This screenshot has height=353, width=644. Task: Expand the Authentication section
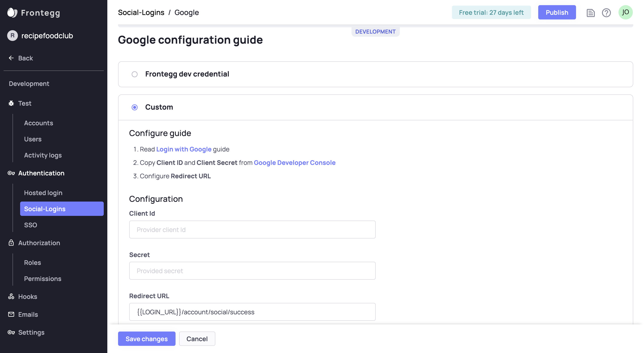(x=41, y=173)
